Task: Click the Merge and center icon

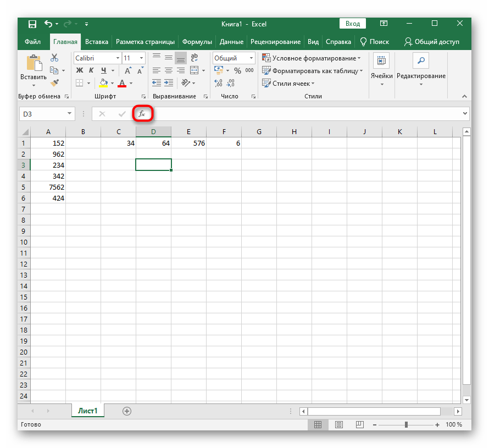Action: (195, 70)
